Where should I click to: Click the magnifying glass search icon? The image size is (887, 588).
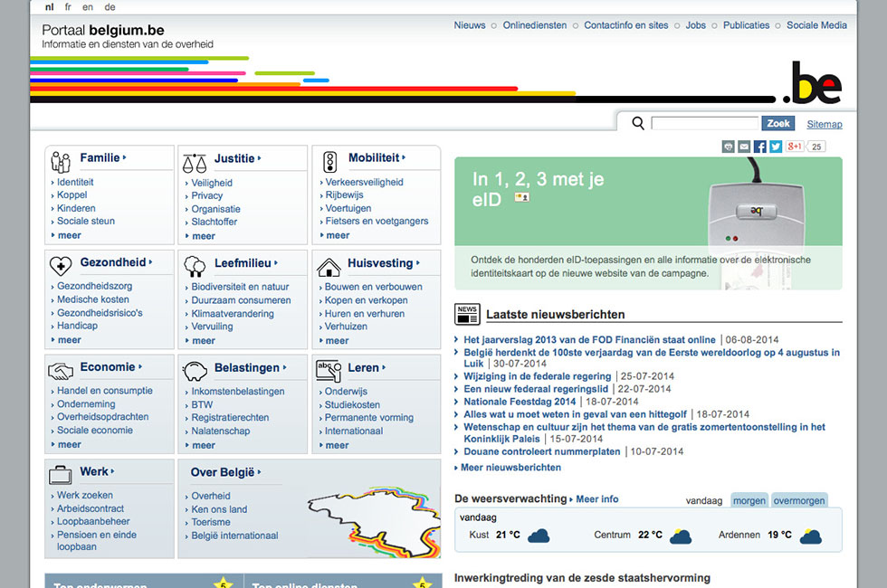(638, 123)
